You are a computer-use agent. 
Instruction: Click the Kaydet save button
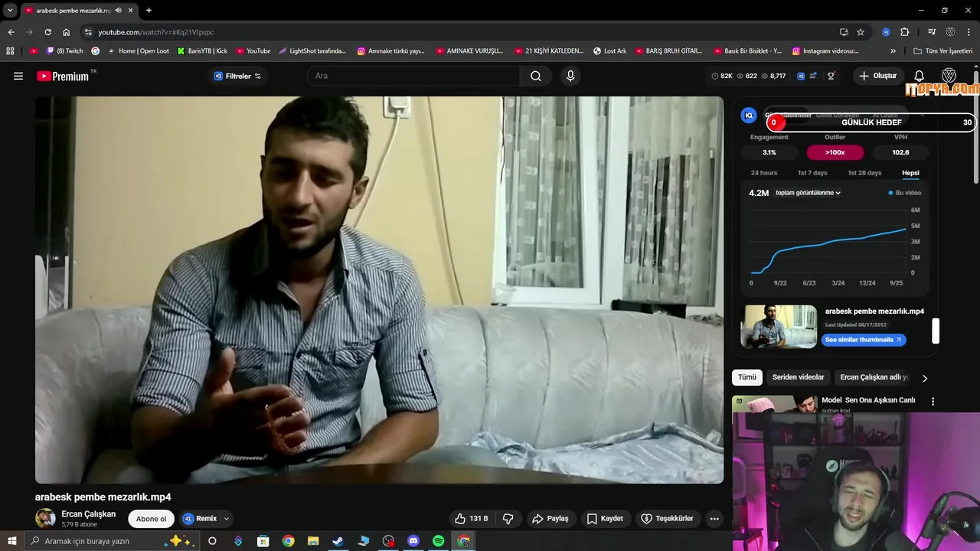pos(605,518)
